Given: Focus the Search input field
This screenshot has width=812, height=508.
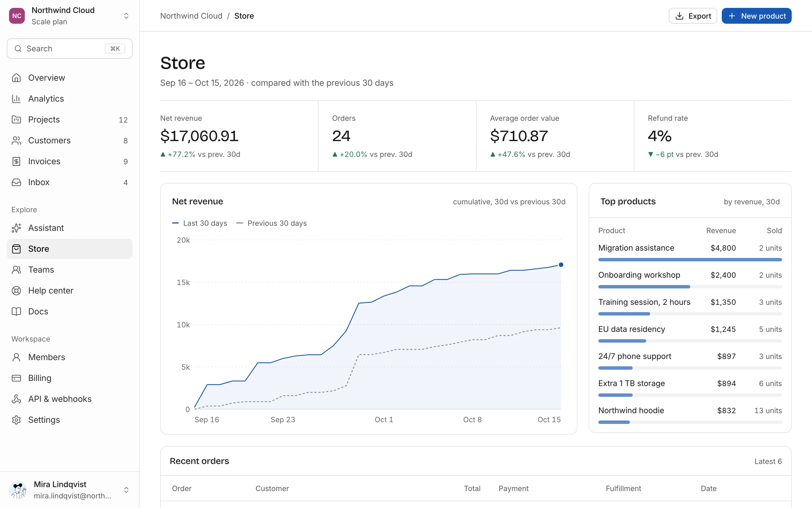Looking at the screenshot, I should pyautogui.click(x=69, y=49).
